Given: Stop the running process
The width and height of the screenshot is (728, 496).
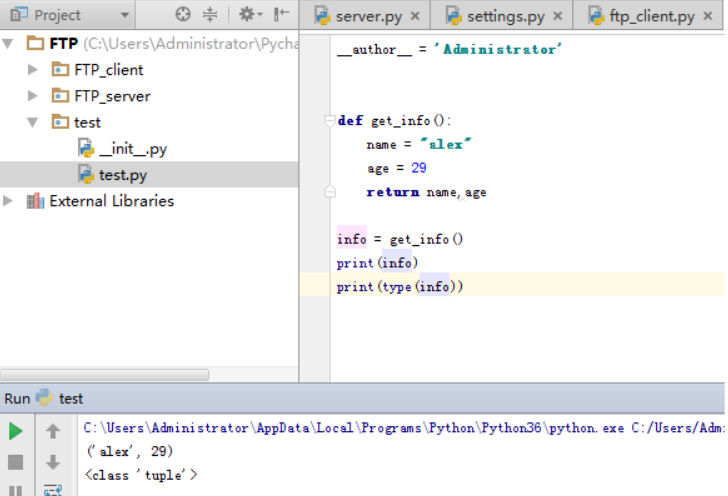Looking at the screenshot, I should [x=15, y=463].
